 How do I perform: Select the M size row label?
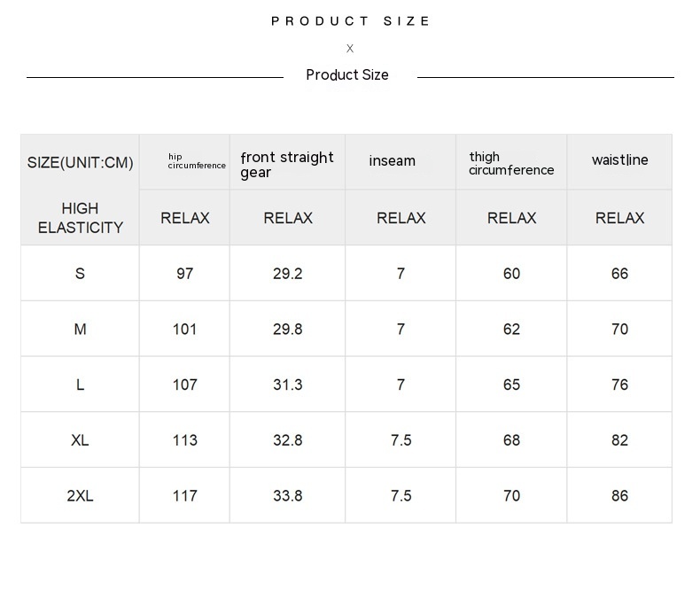(80, 330)
